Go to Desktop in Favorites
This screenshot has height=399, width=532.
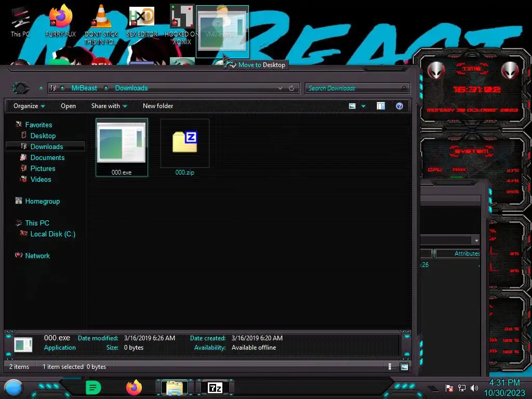pos(43,136)
